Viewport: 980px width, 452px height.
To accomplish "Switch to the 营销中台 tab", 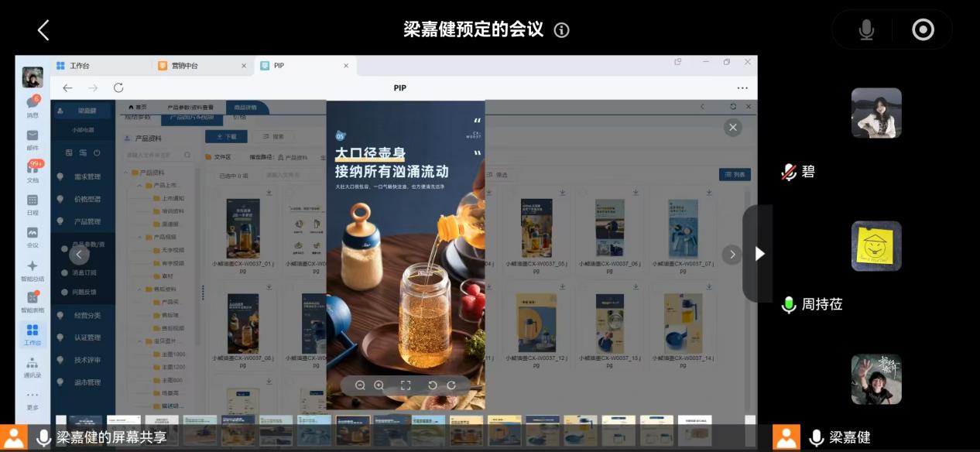I will pos(184,66).
